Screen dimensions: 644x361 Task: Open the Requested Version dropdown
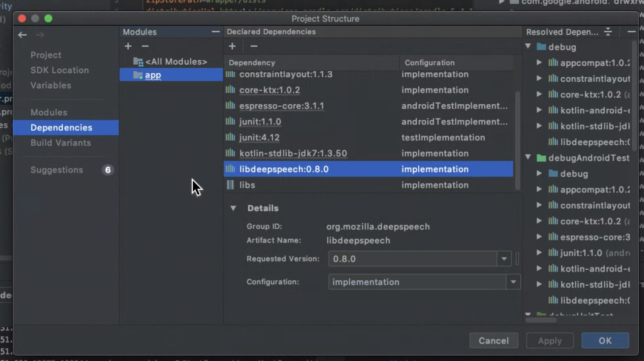(504, 259)
